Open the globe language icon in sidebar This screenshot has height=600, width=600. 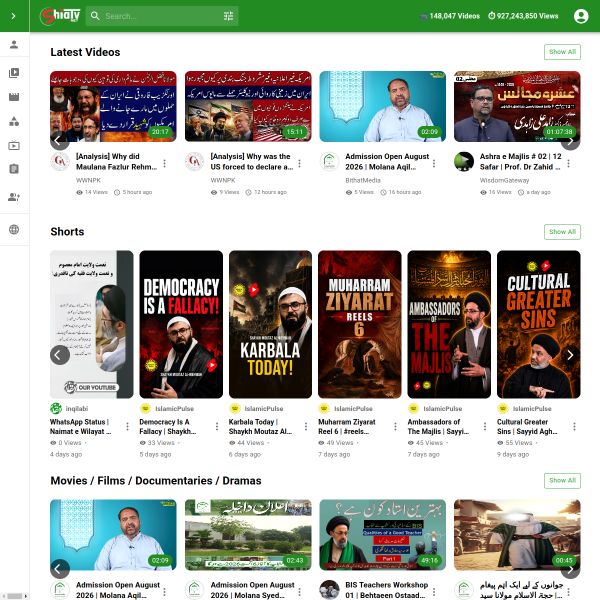pos(14,230)
